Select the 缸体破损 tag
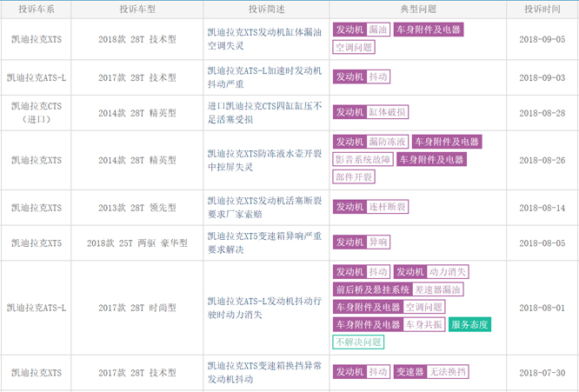Image resolution: width=579 pixels, height=392 pixels. pyautogui.click(x=387, y=112)
